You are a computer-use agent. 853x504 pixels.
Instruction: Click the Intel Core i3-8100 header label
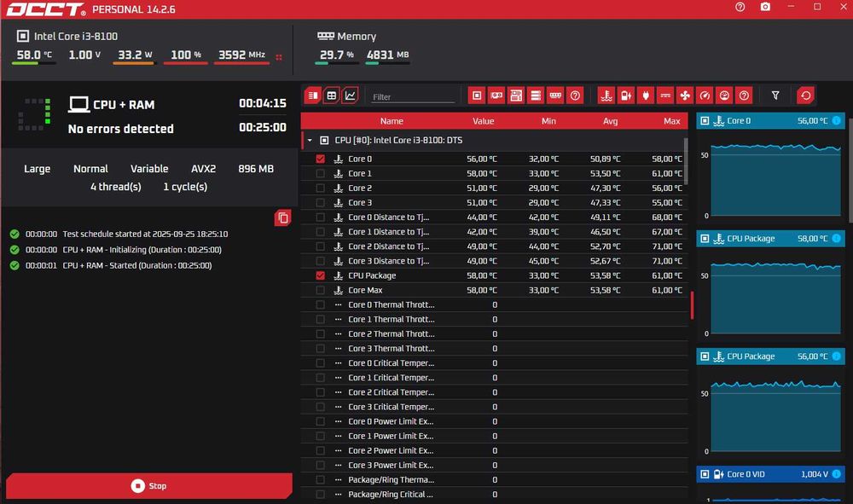coord(76,36)
